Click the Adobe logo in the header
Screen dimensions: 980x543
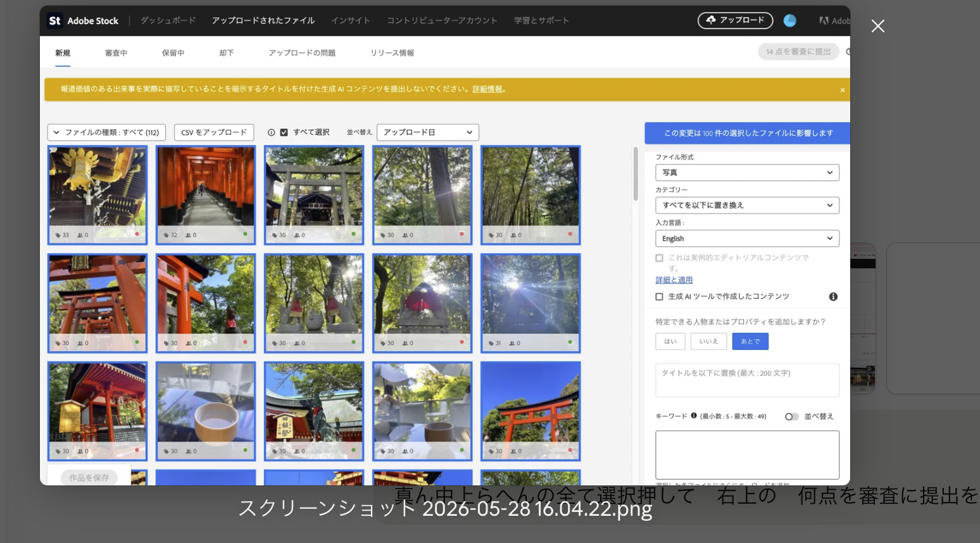tap(824, 21)
